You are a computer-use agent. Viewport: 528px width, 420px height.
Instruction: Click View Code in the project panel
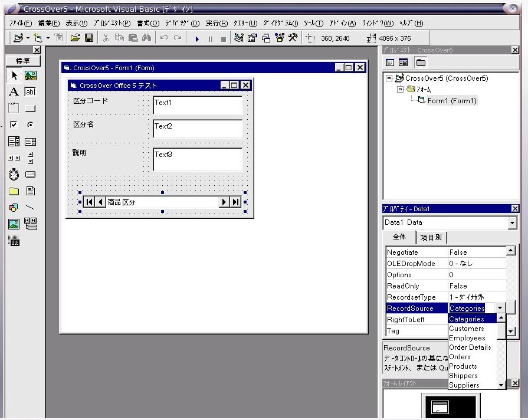point(390,63)
